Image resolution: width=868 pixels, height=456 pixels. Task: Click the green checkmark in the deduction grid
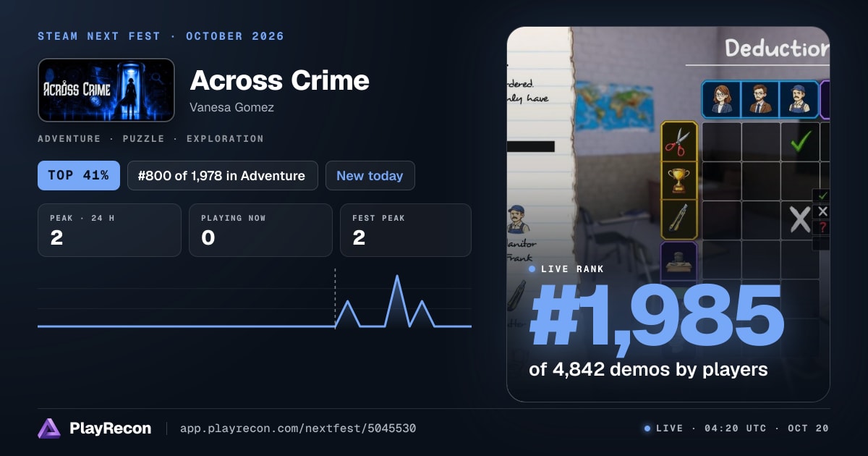pyautogui.click(x=801, y=141)
